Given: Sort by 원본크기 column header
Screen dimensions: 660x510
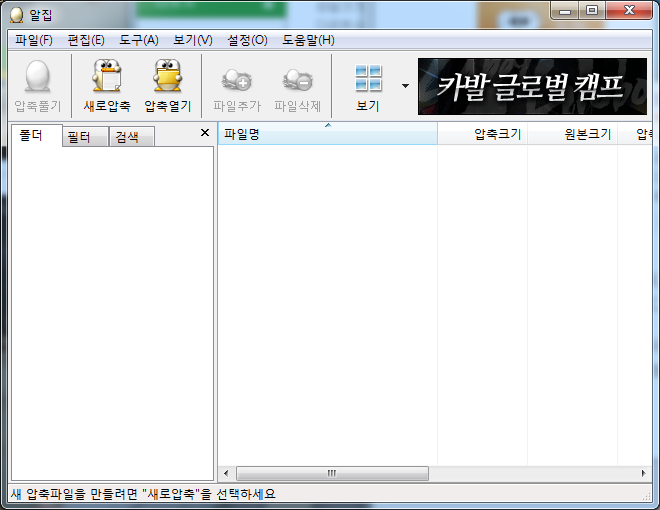Looking at the screenshot, I should pyautogui.click(x=572, y=134).
